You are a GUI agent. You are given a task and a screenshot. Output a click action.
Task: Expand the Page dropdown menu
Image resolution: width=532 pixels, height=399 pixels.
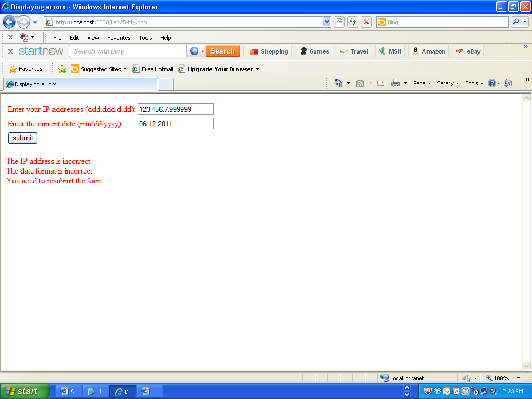[421, 83]
